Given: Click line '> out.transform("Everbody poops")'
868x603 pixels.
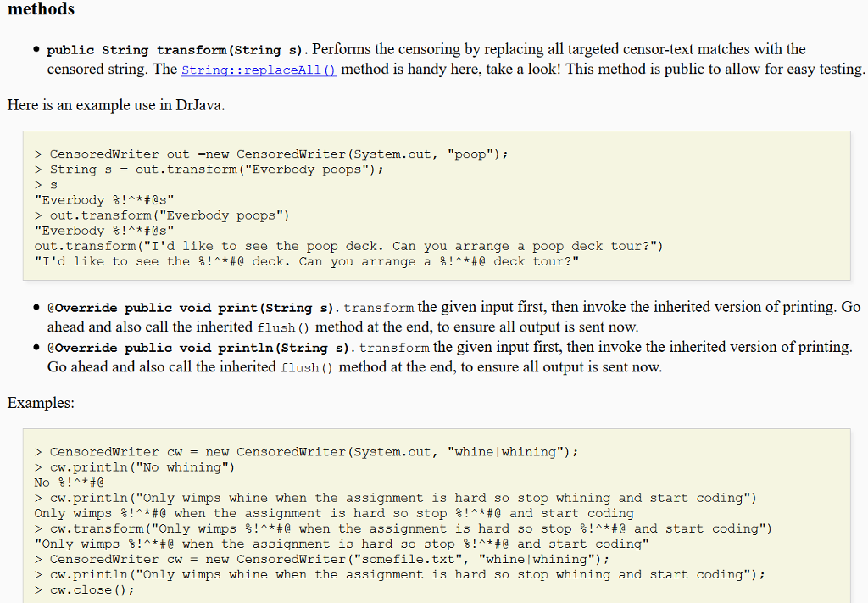Looking at the screenshot, I should [x=162, y=216].
